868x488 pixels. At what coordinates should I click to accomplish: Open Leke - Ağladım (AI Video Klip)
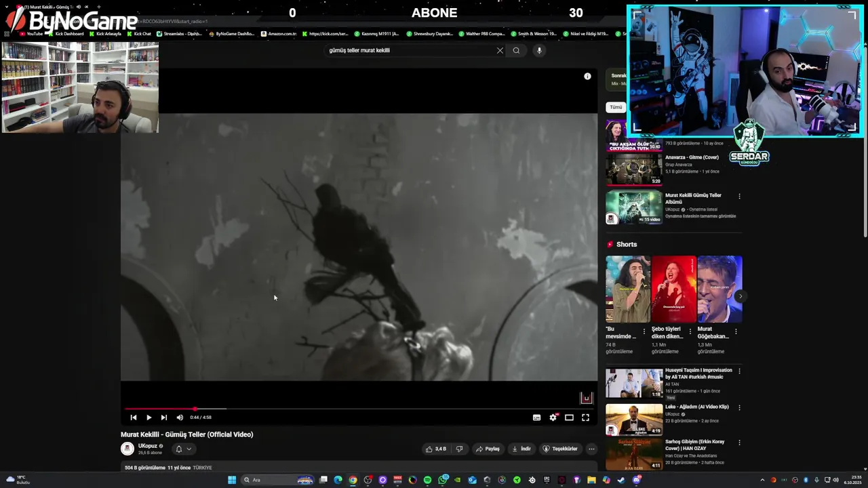[x=696, y=407]
